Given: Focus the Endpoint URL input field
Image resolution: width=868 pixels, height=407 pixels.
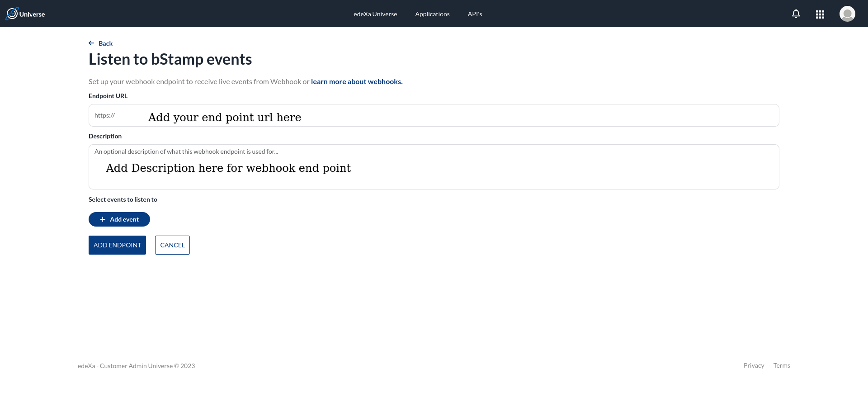Looking at the screenshot, I should point(434,115).
